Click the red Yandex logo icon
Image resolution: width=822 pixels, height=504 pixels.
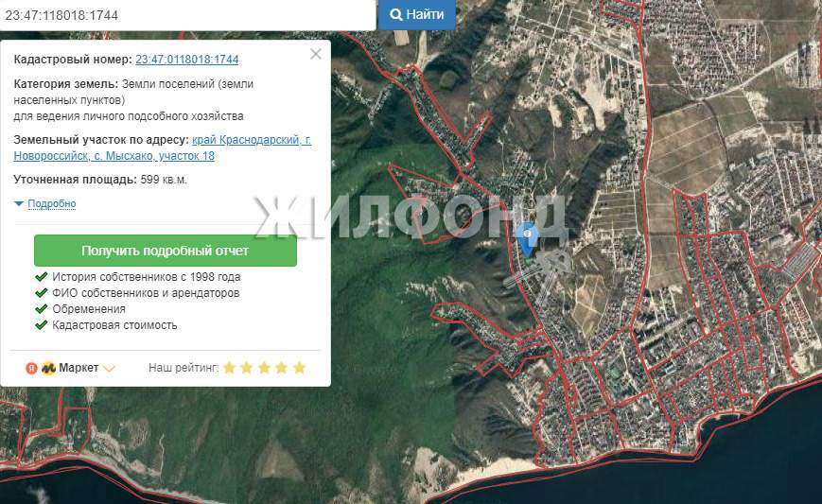pyautogui.click(x=30, y=368)
